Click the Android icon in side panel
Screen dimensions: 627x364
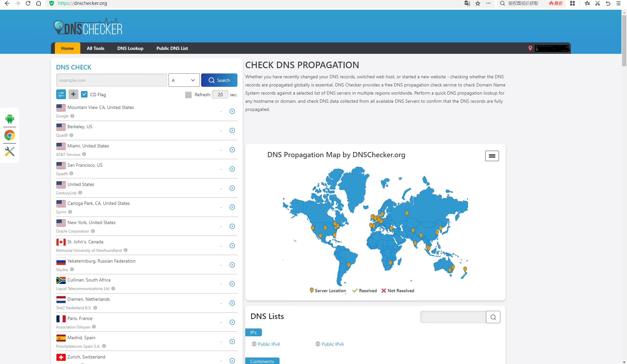pyautogui.click(x=10, y=119)
